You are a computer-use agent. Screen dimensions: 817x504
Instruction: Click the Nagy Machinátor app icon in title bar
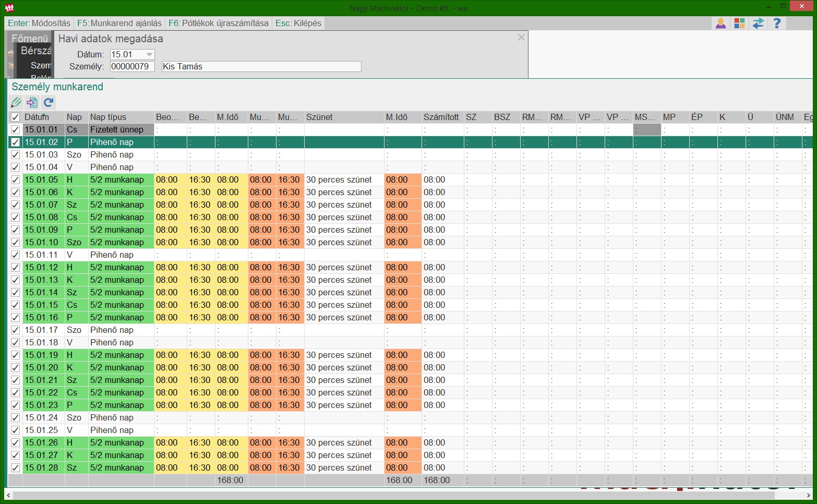click(9, 8)
